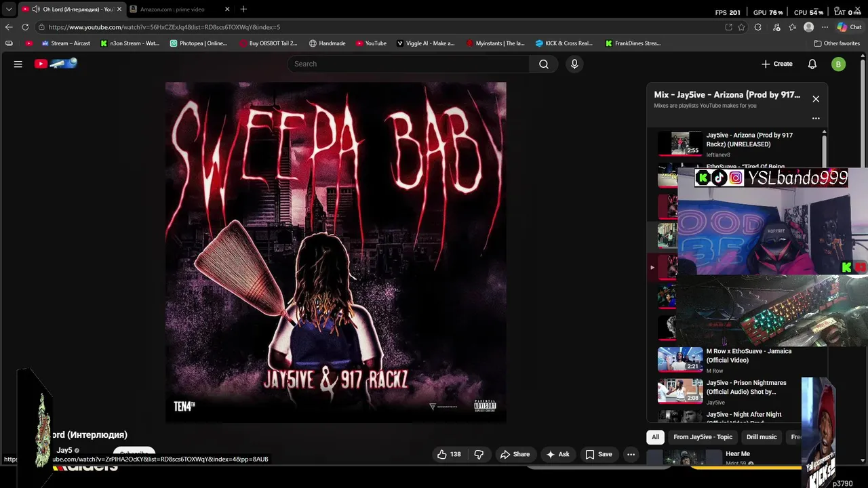The image size is (868, 488).
Task: Select the All filter chip
Action: [x=655, y=437]
